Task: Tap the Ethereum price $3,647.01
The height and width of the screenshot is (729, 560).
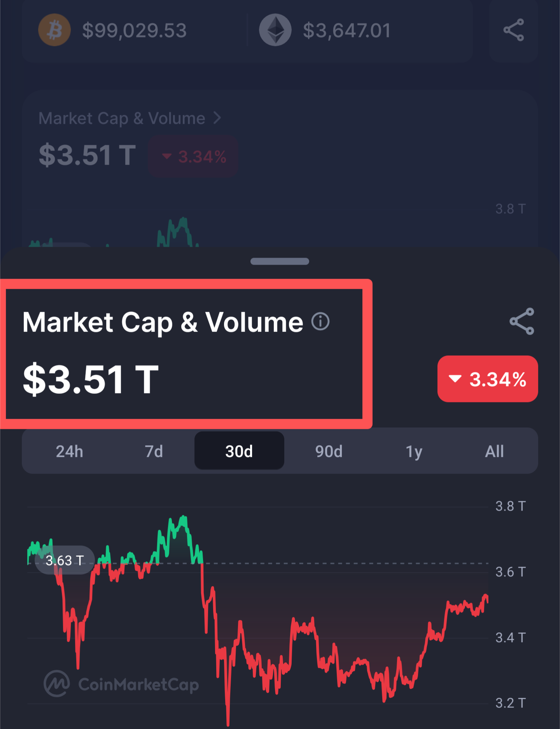Action: point(346,30)
